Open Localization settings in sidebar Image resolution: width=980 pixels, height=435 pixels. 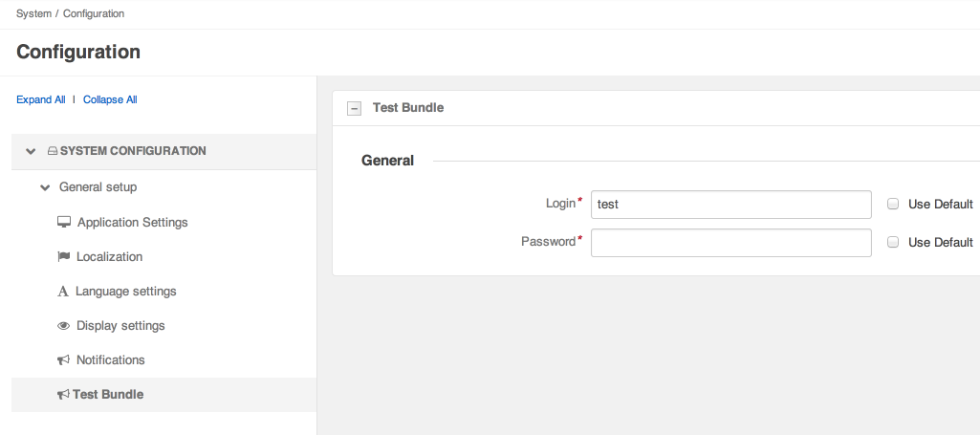(x=109, y=257)
